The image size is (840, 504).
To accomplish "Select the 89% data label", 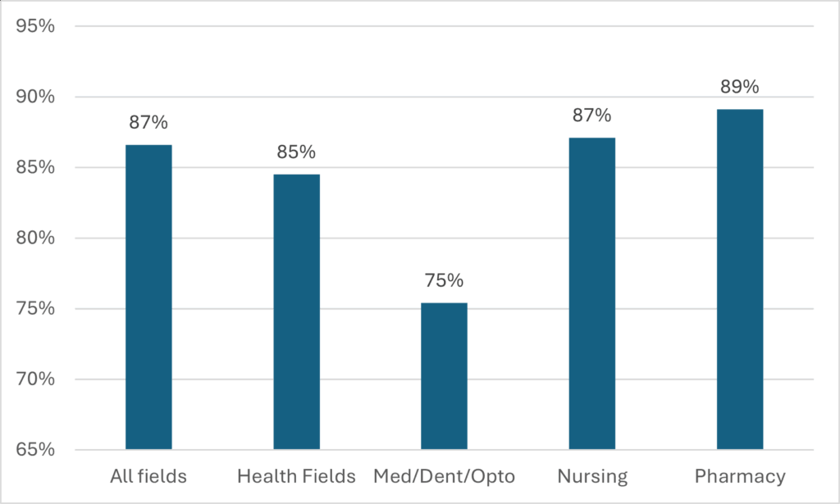I will click(x=739, y=87).
